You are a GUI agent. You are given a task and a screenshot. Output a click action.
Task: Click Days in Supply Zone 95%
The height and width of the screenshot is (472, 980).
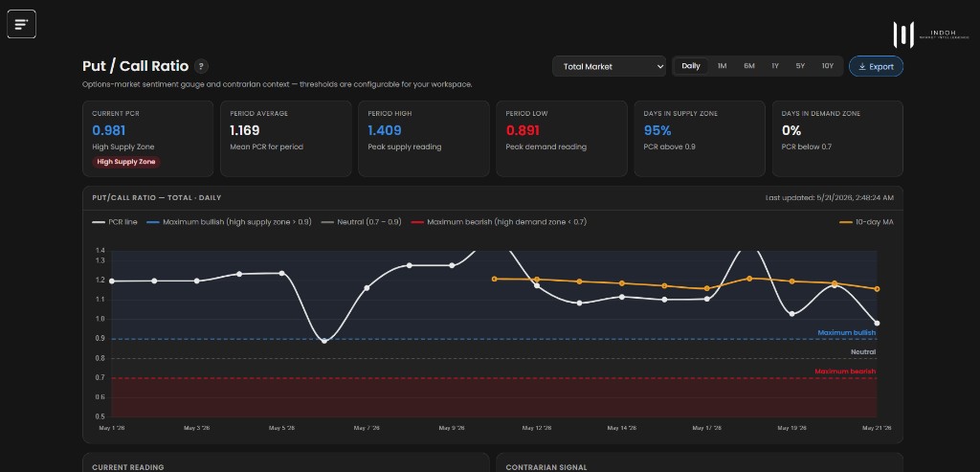click(657, 130)
